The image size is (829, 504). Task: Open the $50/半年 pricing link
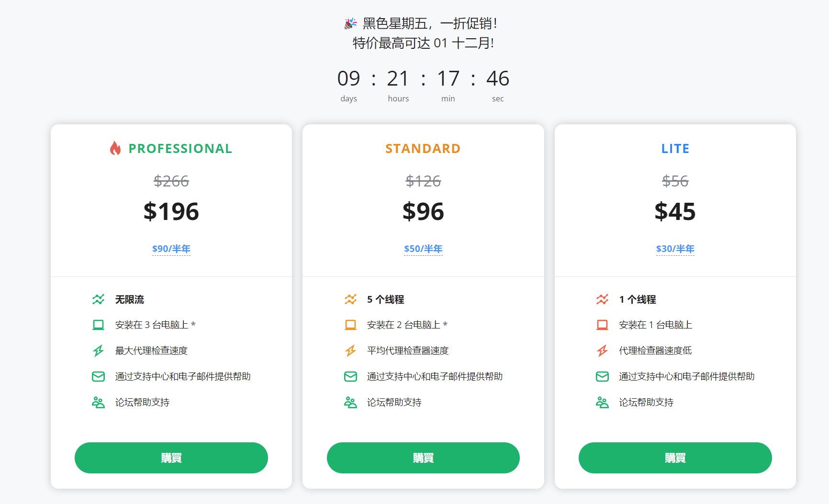[423, 249]
